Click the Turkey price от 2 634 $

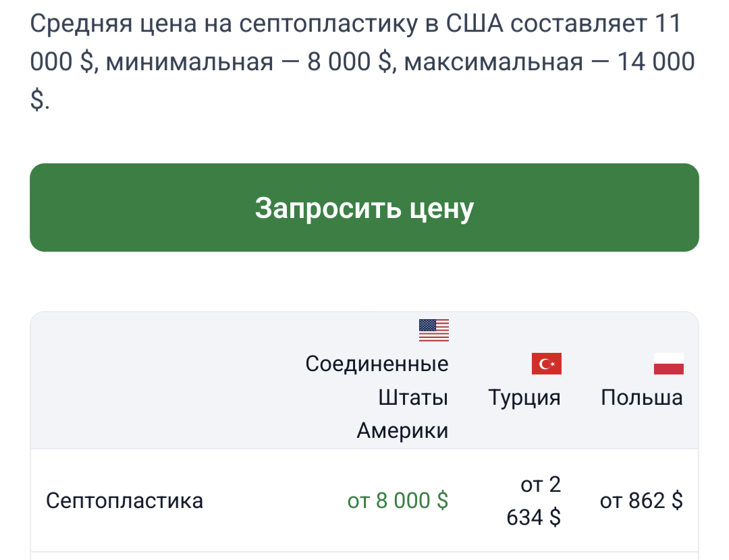coord(534,501)
